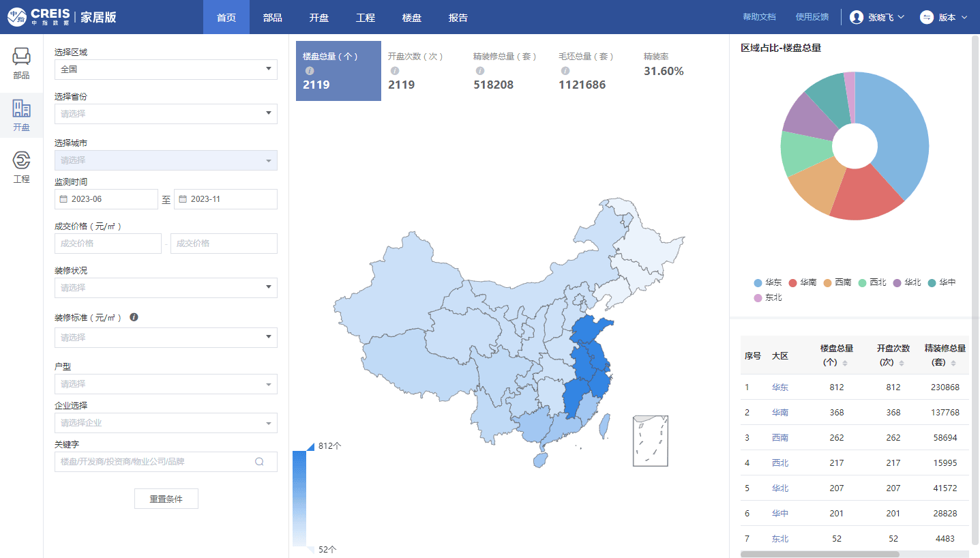Screen dimensions: 980x558
Task: Switch to the 楼盘 top navigation tab
Action: point(412,17)
